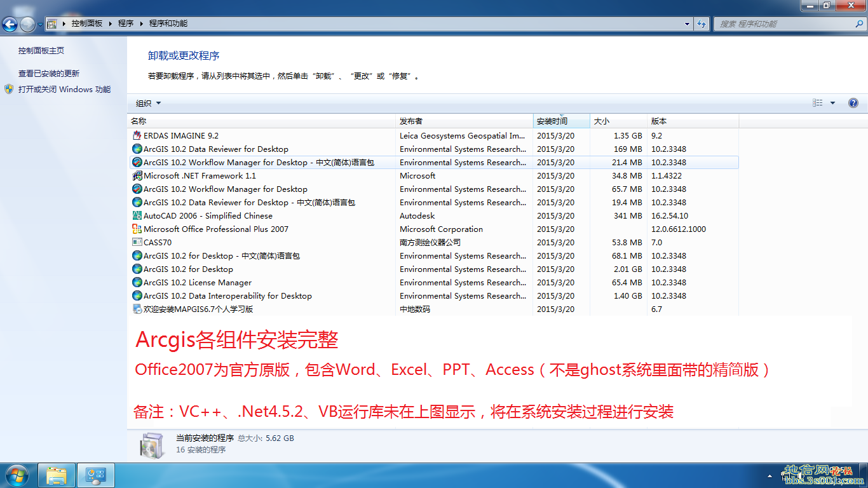Click the shield icon beside Windows 功能
This screenshot has width=868, height=488.
[9, 89]
